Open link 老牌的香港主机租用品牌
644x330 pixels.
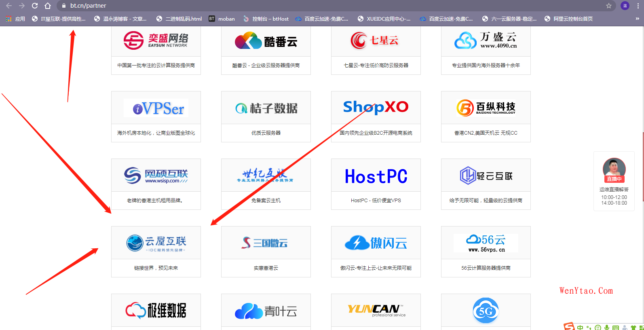tap(155, 201)
